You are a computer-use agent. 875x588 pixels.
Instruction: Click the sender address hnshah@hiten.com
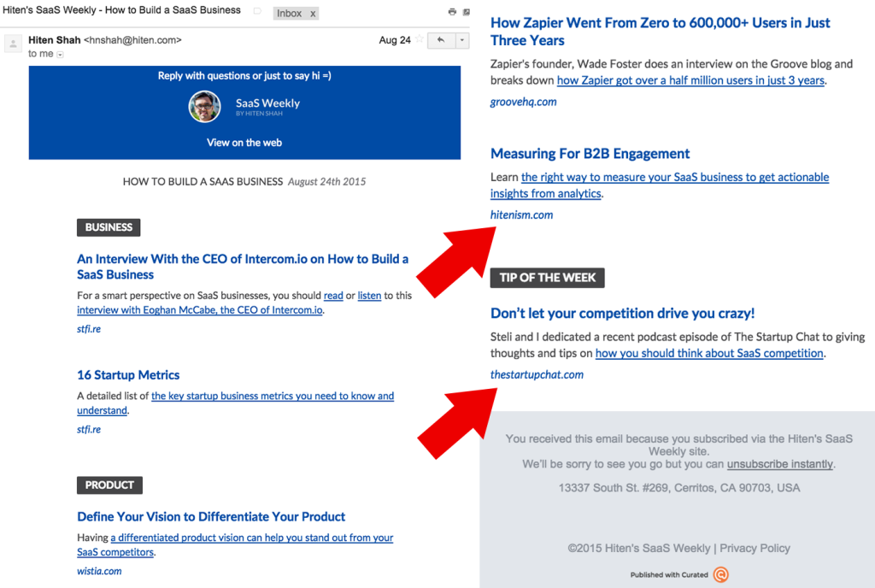(132, 40)
